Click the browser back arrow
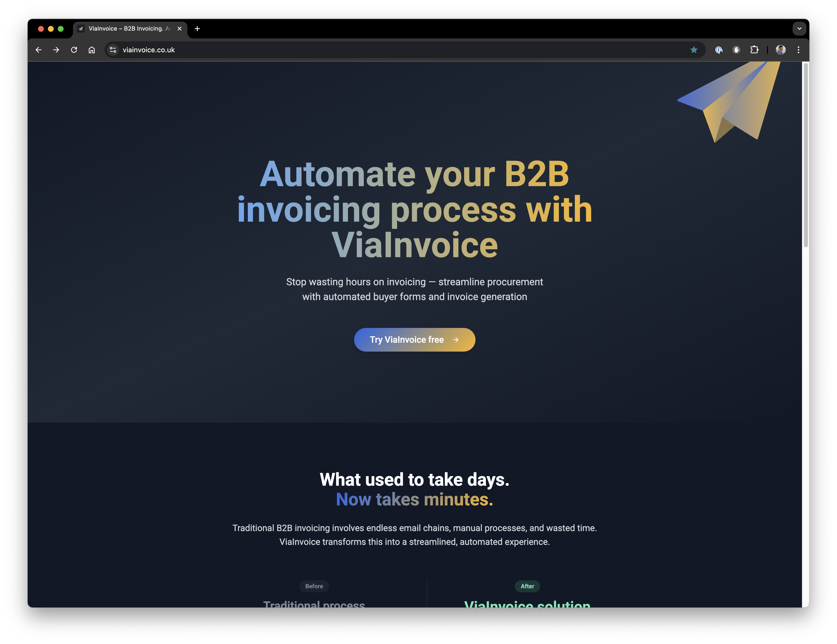 (38, 50)
